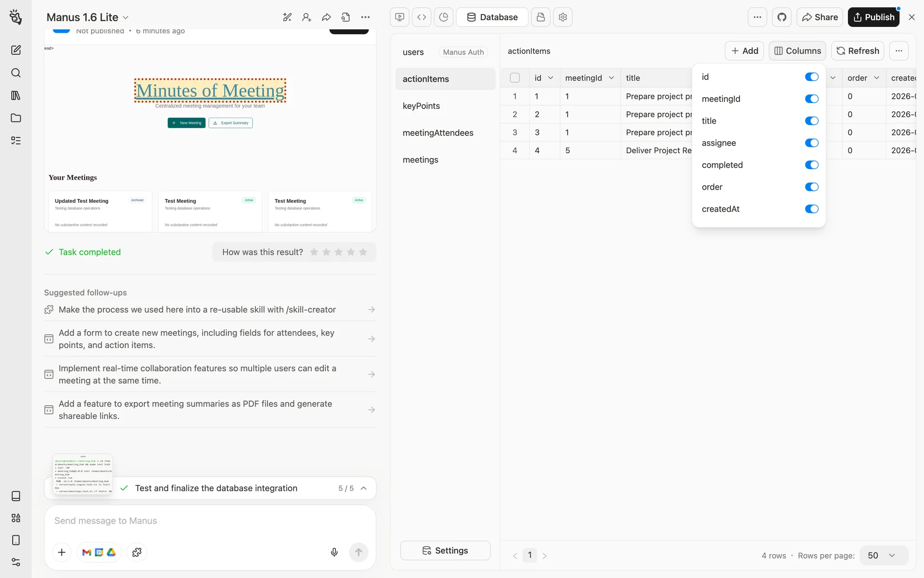Check the select-all rows checkbox
924x578 pixels.
click(515, 78)
